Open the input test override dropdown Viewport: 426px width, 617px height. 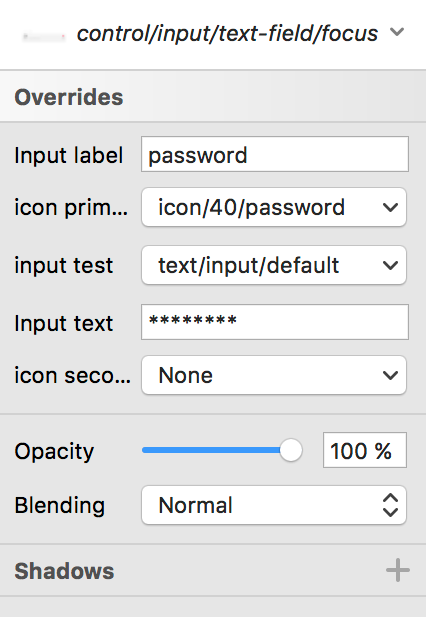(x=274, y=265)
